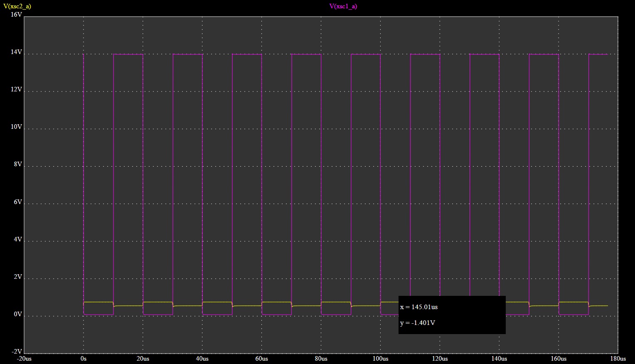Viewport: 635px width, 364px height.
Task: Click the 10V vertical axis label
Action: coord(16,127)
